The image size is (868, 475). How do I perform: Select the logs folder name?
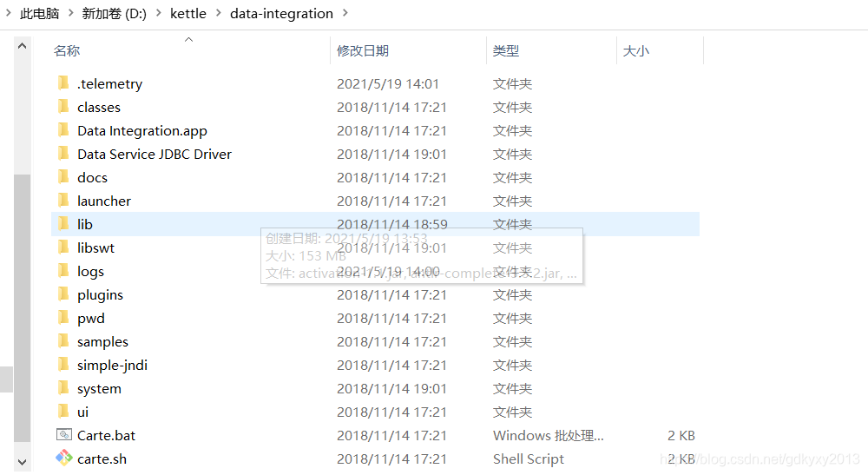click(91, 271)
